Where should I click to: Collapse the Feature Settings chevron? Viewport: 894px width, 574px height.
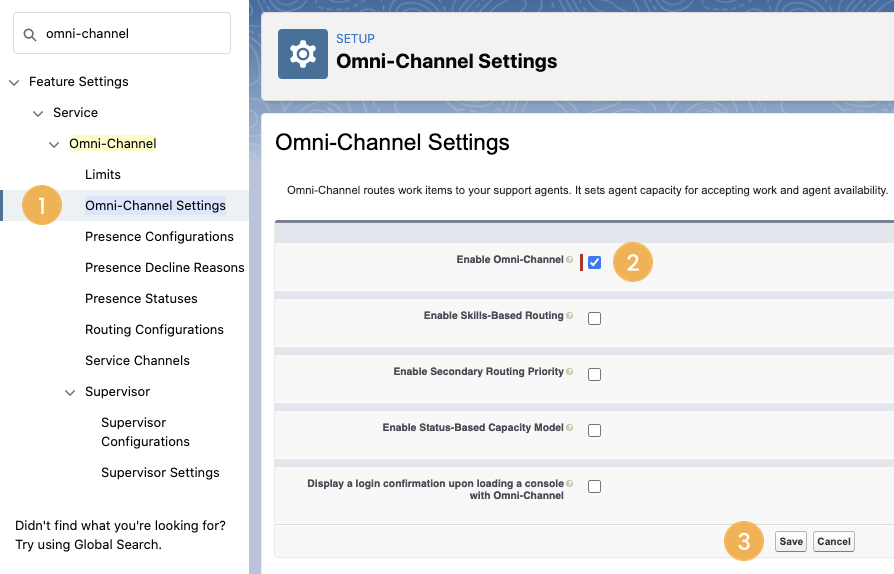[14, 83]
